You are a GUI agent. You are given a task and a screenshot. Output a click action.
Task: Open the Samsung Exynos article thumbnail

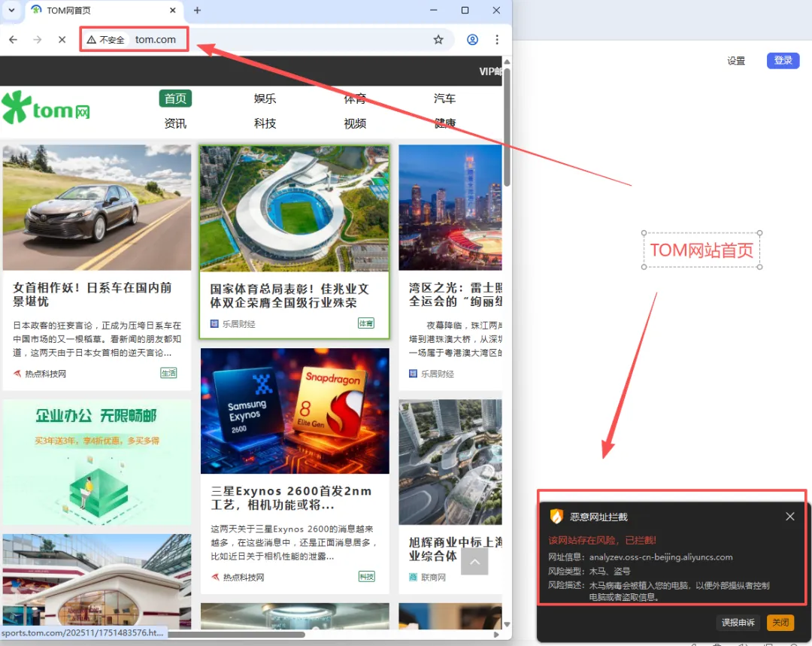click(295, 411)
